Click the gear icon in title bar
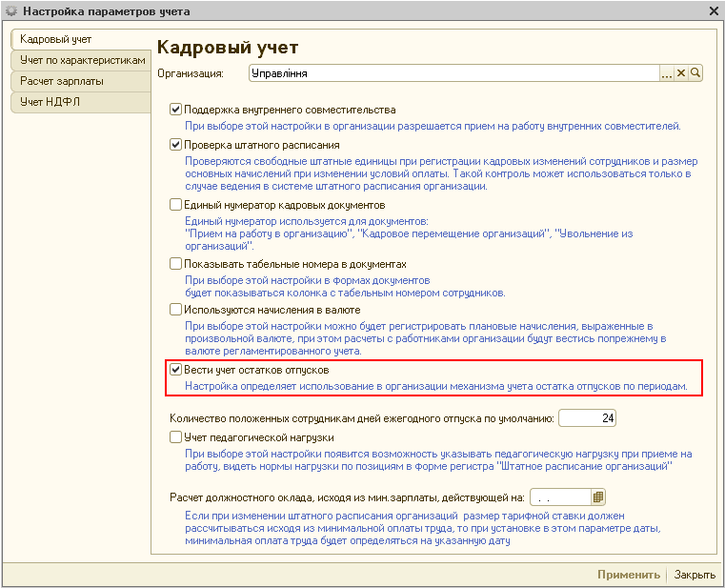 10,11
